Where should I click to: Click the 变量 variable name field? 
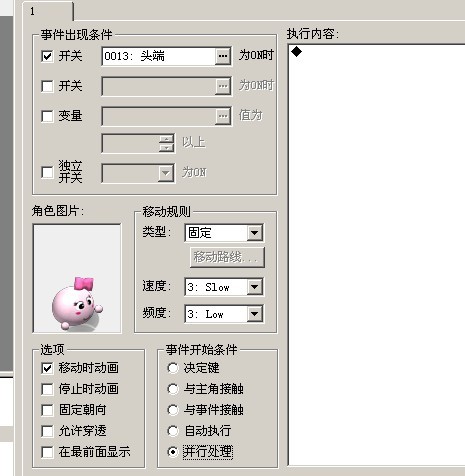(159, 116)
